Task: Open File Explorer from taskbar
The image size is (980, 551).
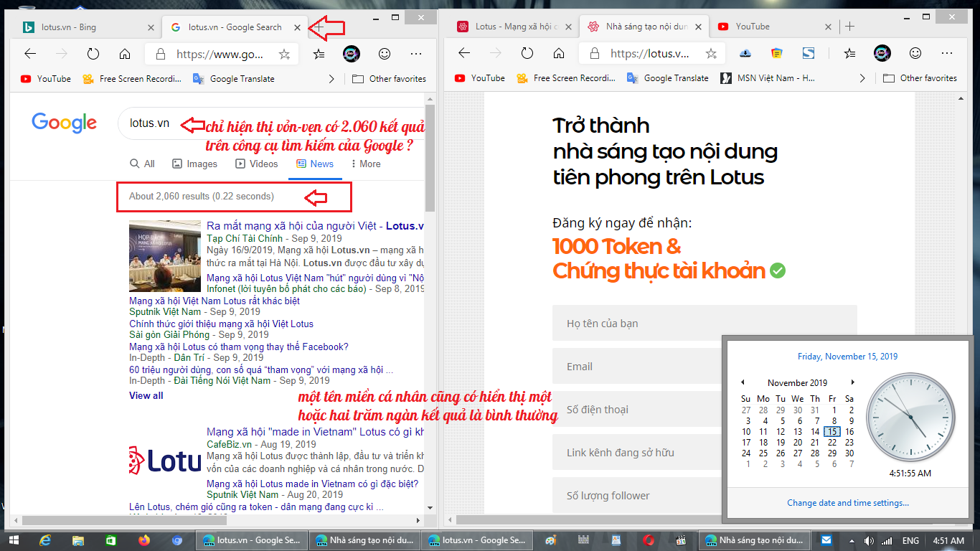Action: coord(78,540)
